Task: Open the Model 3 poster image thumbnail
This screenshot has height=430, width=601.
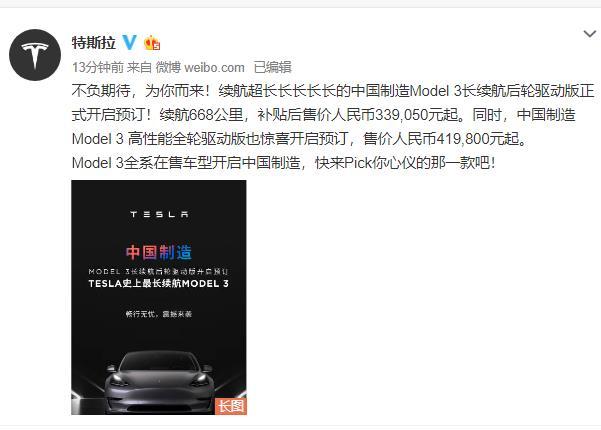Action: (x=159, y=297)
